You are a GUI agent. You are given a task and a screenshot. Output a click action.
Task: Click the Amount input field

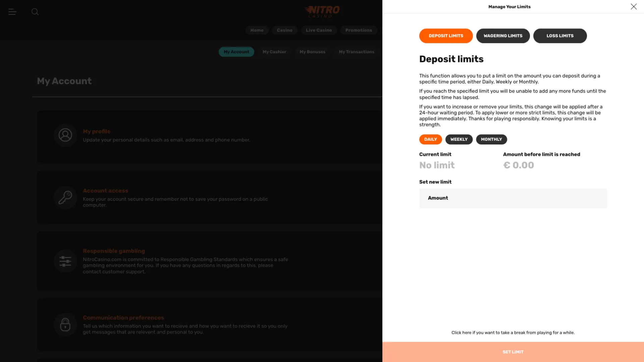pyautogui.click(x=513, y=198)
